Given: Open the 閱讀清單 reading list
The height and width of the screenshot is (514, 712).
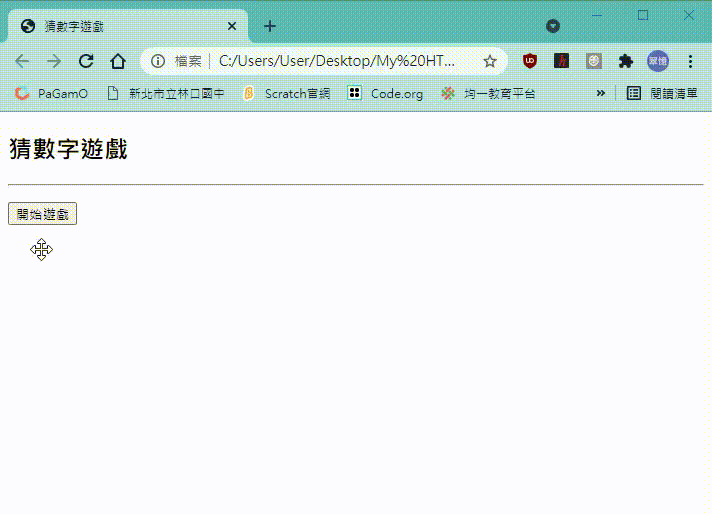Looking at the screenshot, I should tap(662, 94).
